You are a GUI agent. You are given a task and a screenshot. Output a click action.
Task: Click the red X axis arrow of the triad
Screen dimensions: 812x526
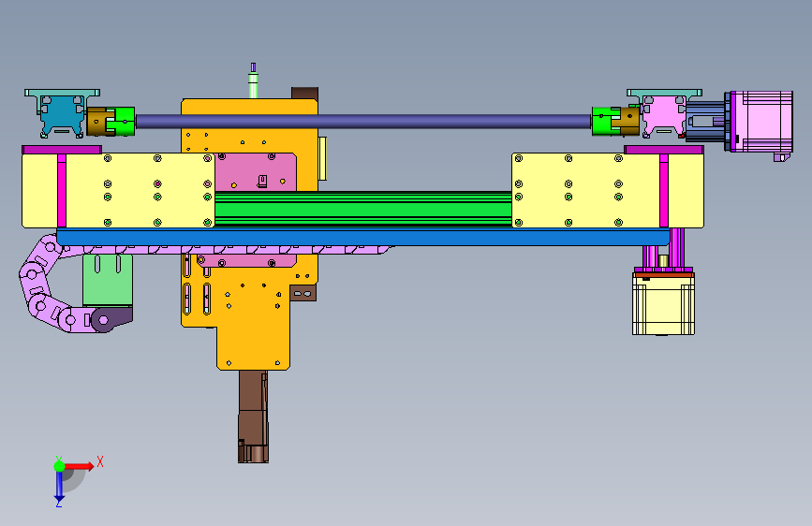79,466
